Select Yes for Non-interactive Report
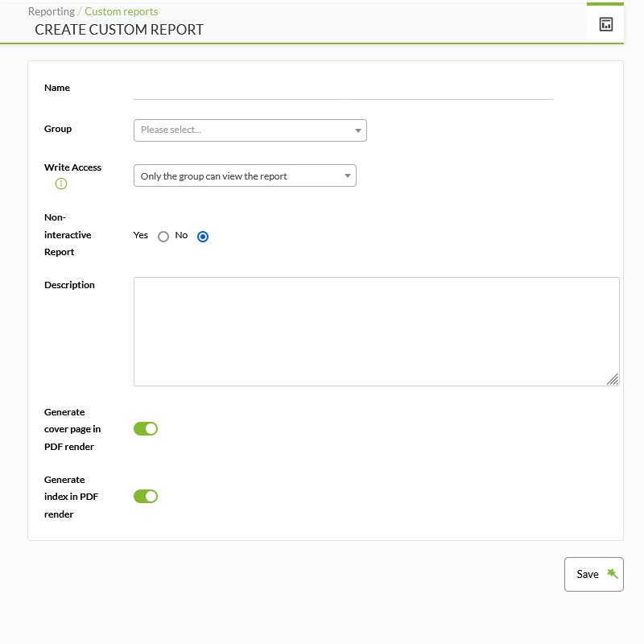This screenshot has height=644, width=644. (x=163, y=237)
